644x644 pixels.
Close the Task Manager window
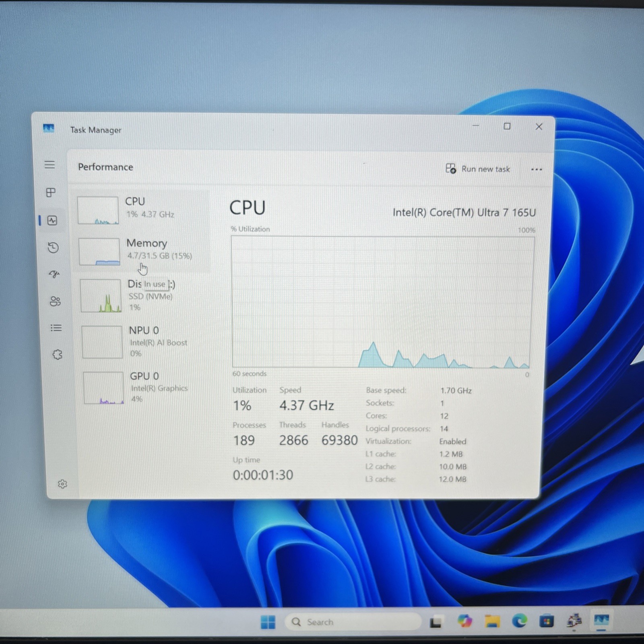(539, 126)
